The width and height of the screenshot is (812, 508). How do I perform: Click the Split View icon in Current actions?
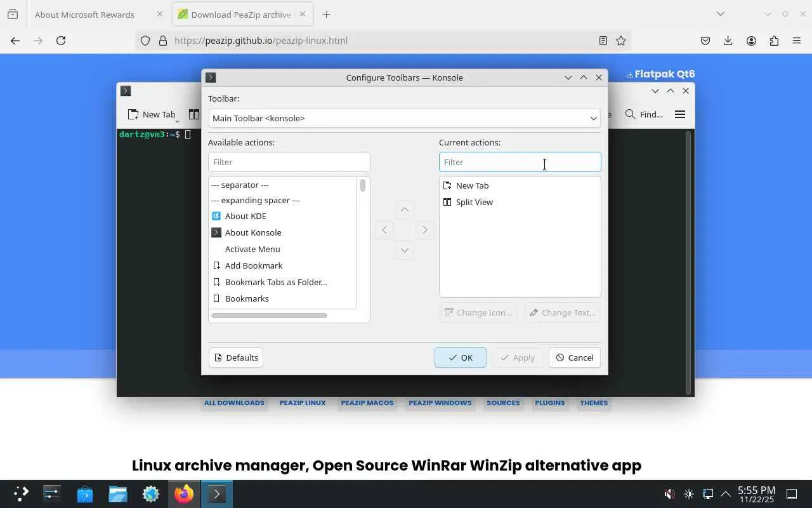click(447, 202)
